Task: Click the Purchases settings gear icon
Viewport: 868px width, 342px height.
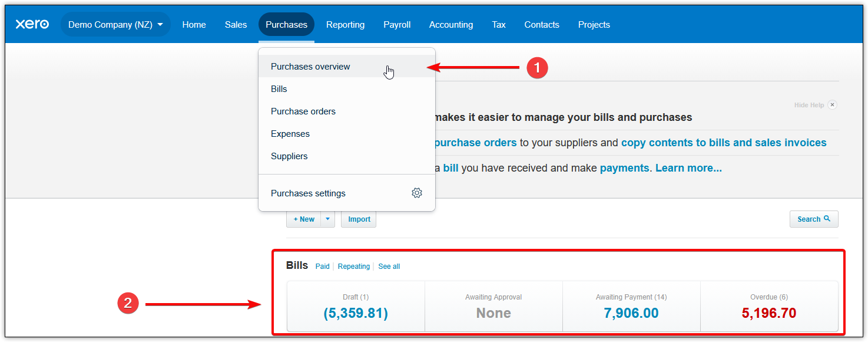Action: (x=417, y=193)
